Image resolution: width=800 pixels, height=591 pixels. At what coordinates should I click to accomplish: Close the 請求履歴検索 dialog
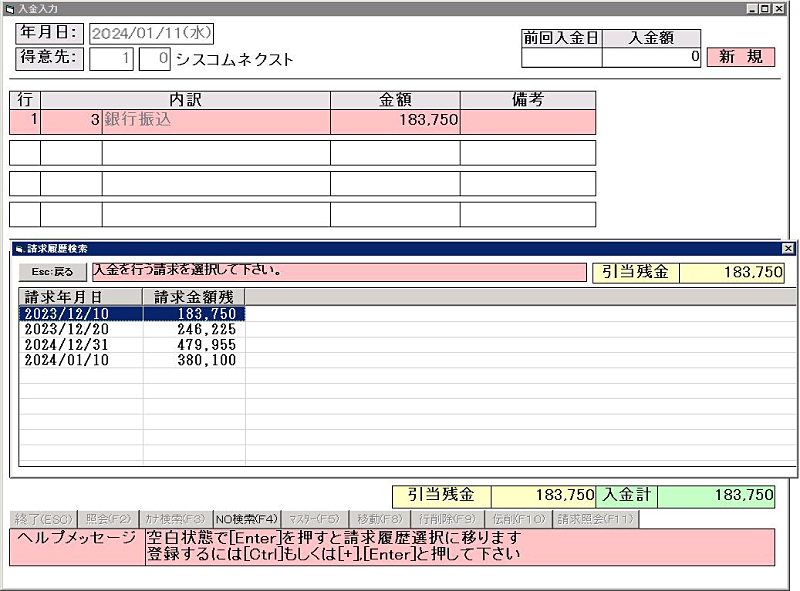(x=788, y=248)
